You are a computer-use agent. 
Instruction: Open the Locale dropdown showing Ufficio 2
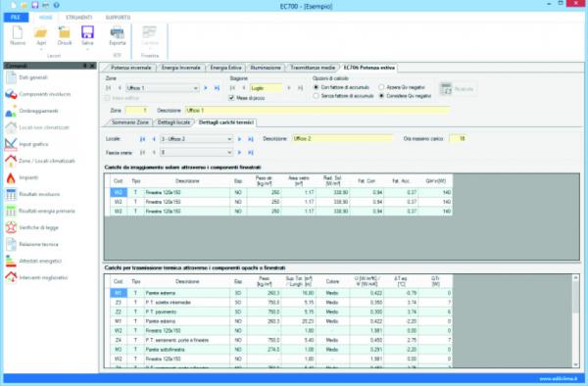pos(196,139)
